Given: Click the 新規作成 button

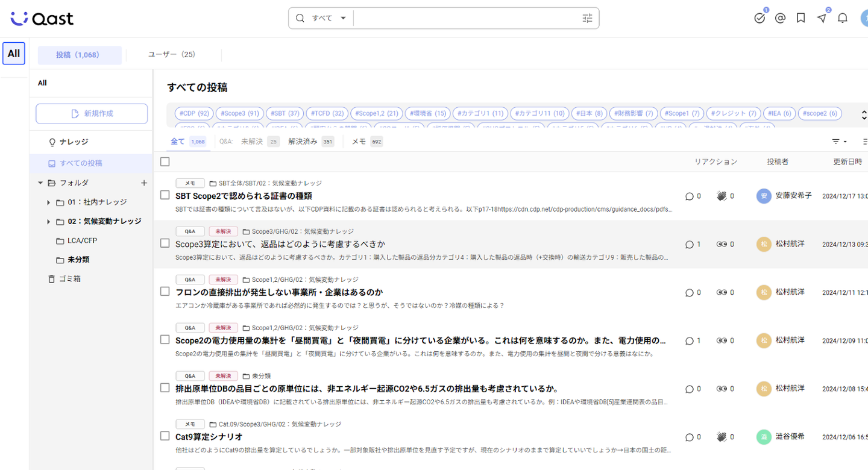Looking at the screenshot, I should pyautogui.click(x=92, y=113).
